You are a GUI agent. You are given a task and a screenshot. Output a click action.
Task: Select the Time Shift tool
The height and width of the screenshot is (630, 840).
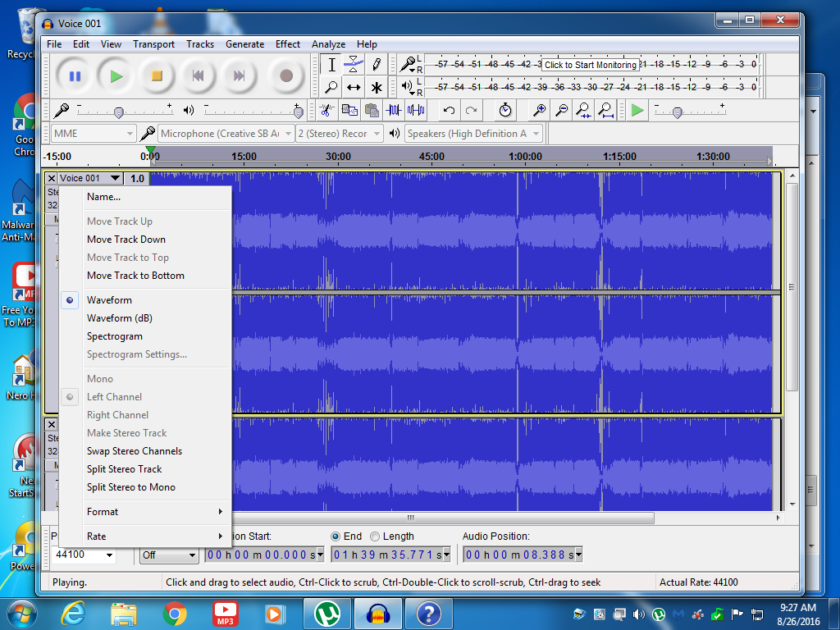coord(354,87)
